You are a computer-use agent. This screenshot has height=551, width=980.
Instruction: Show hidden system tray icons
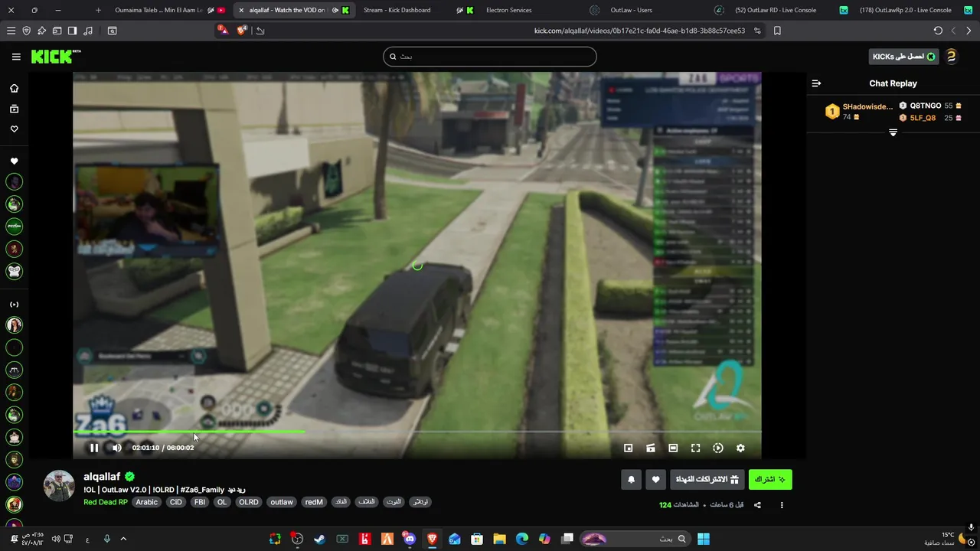[x=123, y=539]
